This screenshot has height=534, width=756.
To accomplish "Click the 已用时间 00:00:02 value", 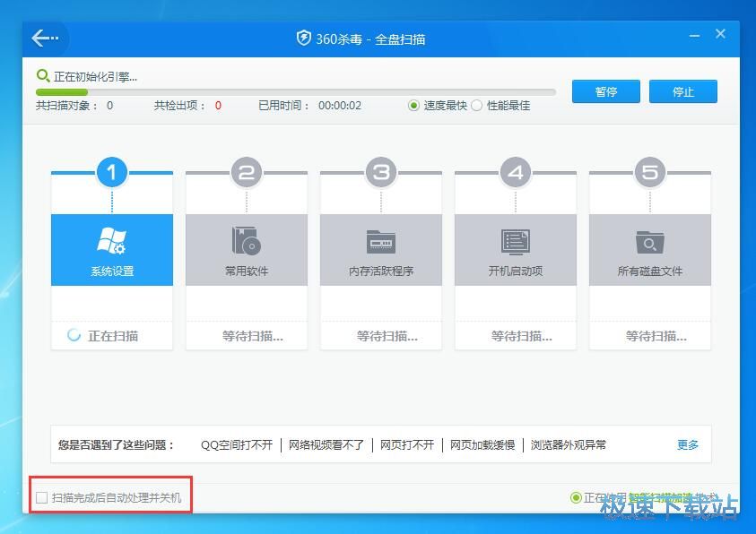I will point(339,106).
